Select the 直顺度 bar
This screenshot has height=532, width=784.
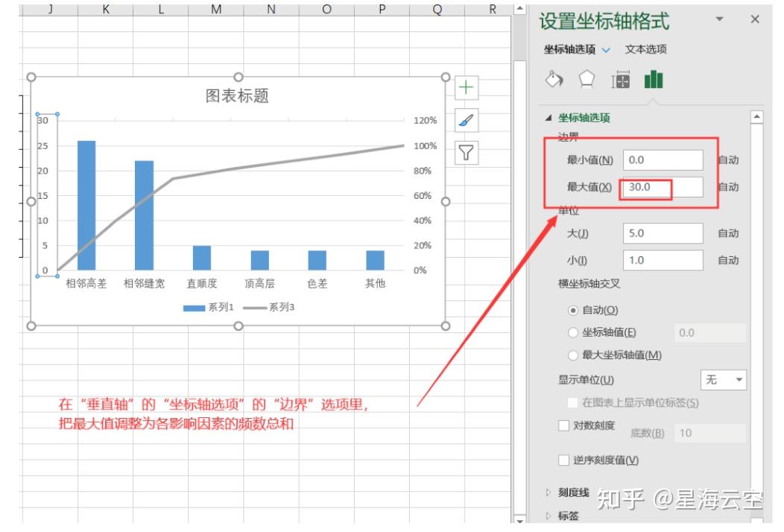click(202, 258)
